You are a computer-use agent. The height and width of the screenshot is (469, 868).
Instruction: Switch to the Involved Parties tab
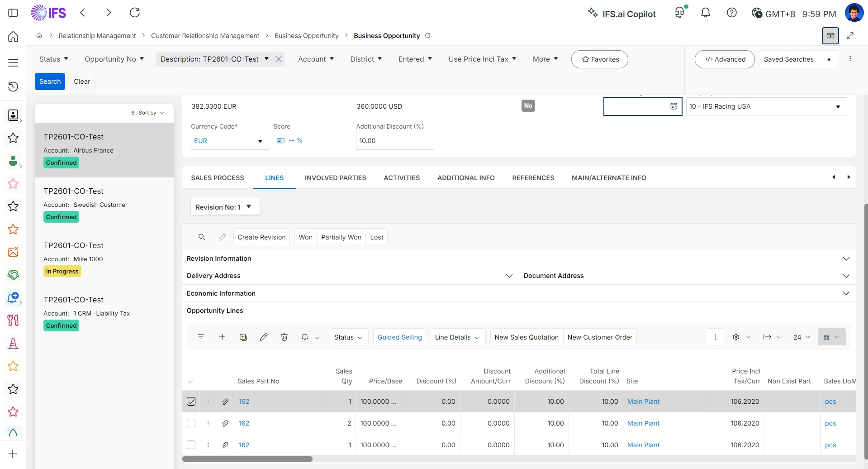pyautogui.click(x=335, y=178)
